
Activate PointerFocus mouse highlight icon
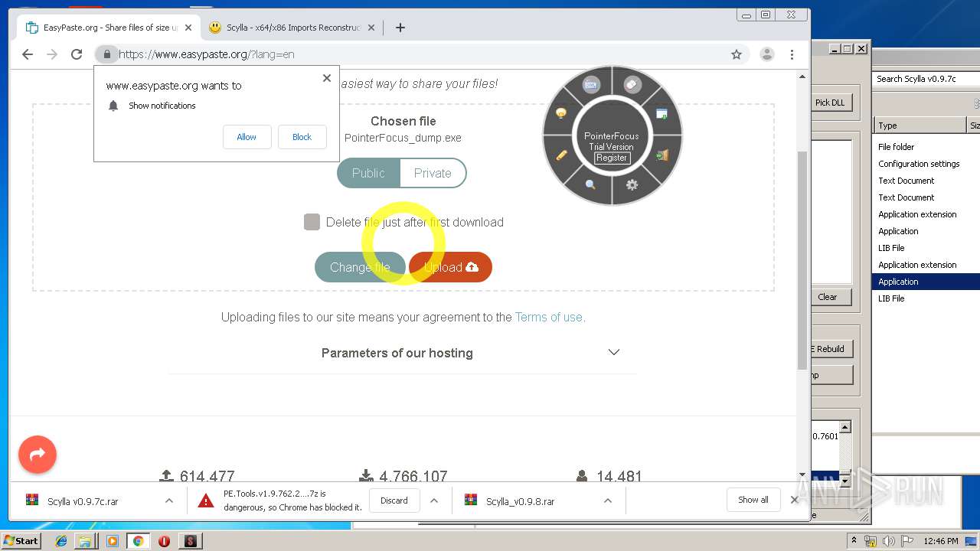632,85
